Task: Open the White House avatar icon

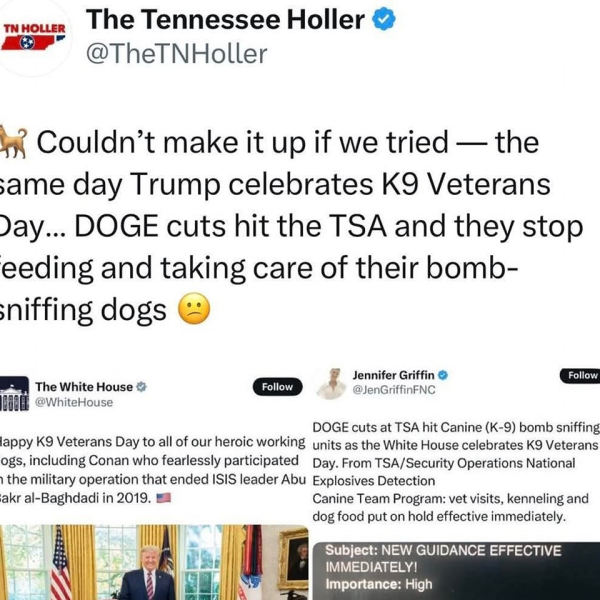Action: coord(14,394)
